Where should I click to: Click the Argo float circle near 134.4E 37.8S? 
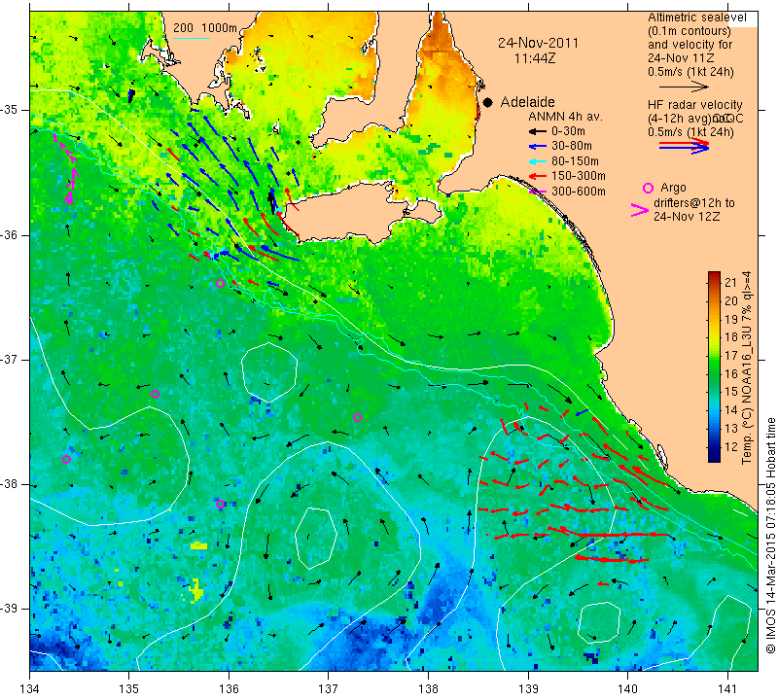(x=66, y=460)
